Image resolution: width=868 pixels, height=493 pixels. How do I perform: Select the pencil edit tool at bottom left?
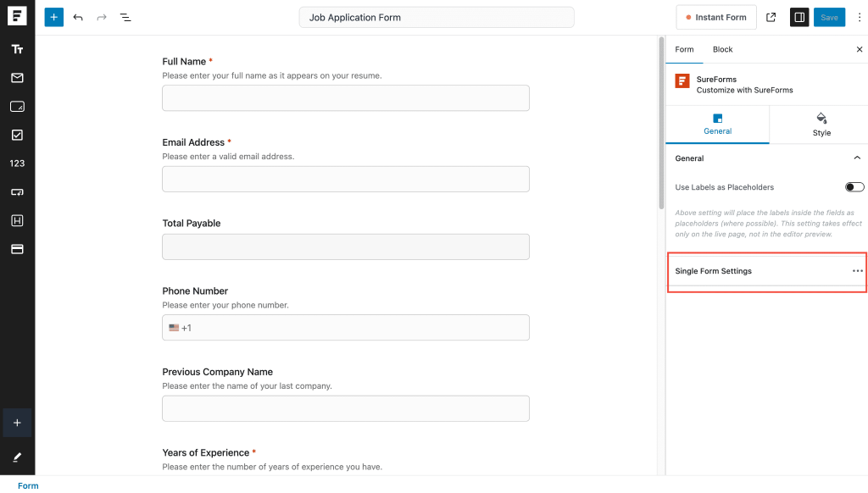pos(17,457)
